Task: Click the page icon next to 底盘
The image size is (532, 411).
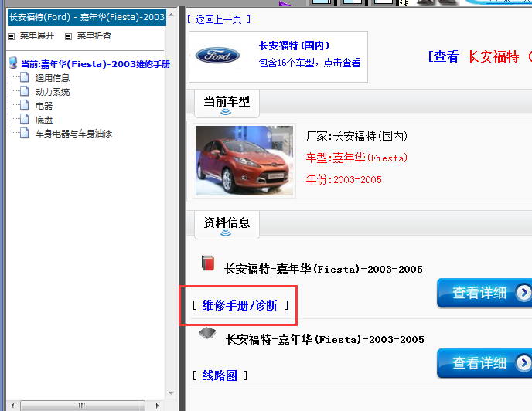Action: [x=25, y=120]
